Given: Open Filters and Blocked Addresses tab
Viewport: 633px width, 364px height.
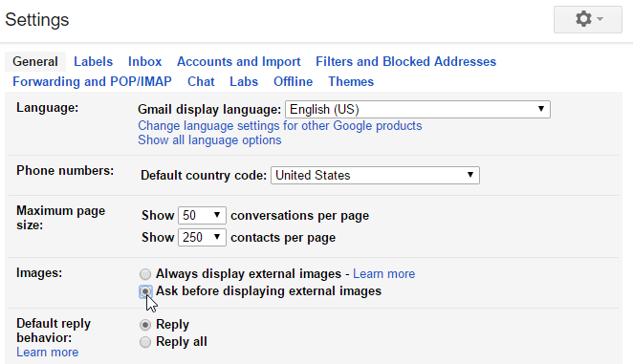Looking at the screenshot, I should click(x=405, y=62).
